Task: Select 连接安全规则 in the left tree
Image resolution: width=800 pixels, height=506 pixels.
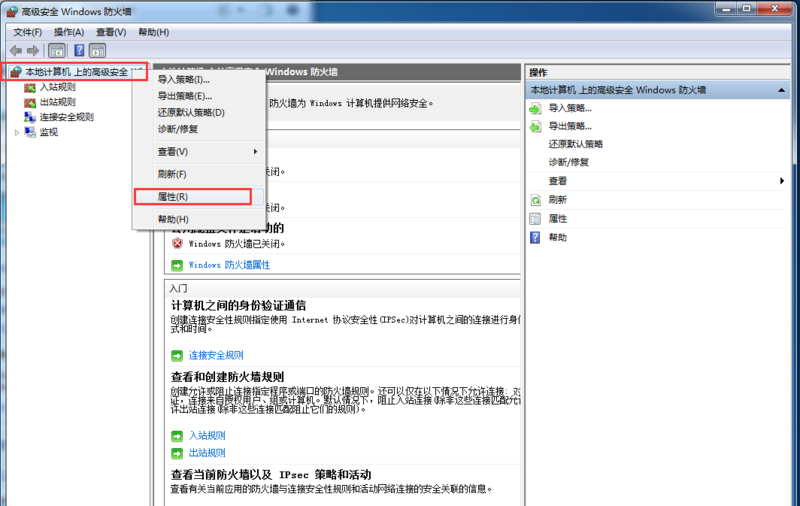Action: click(67, 117)
